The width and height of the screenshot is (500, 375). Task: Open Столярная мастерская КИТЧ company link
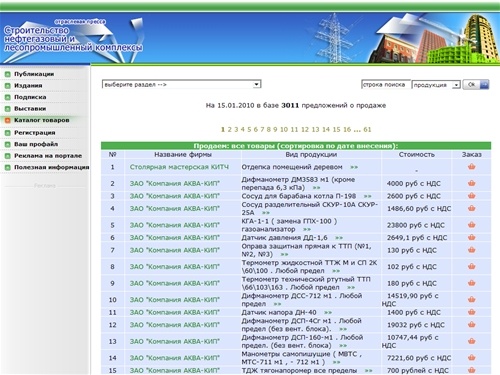pyautogui.click(x=179, y=167)
